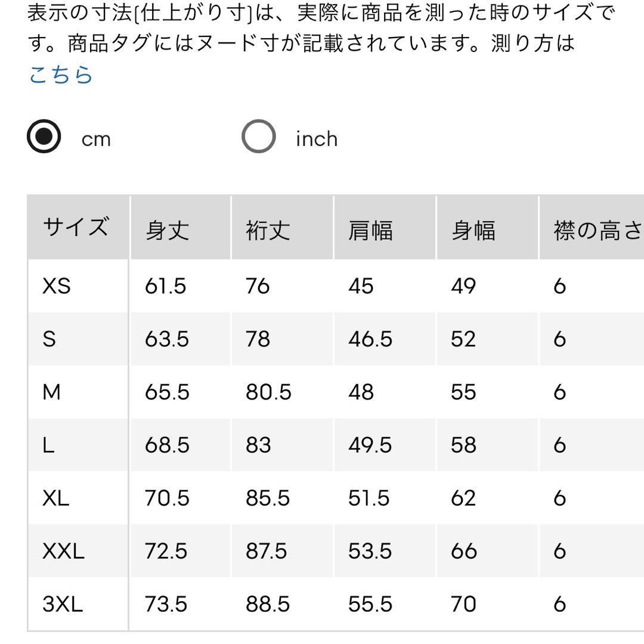
Task: Select the M size row label
Action: click(x=52, y=392)
